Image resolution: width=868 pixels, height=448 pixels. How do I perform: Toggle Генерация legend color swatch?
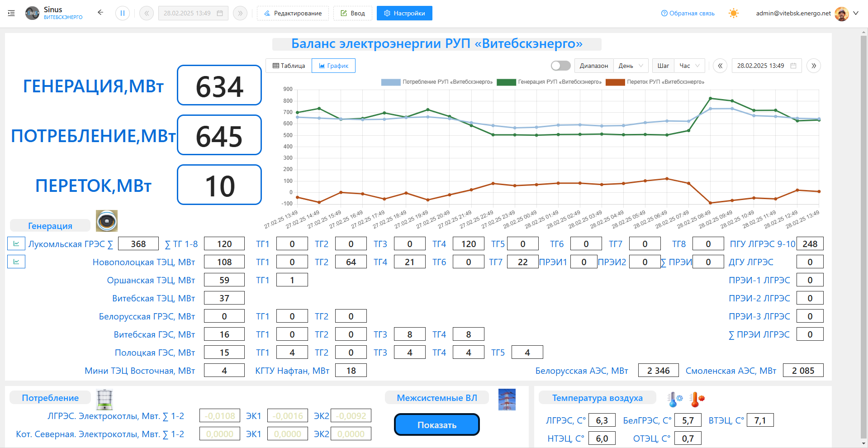pos(506,82)
